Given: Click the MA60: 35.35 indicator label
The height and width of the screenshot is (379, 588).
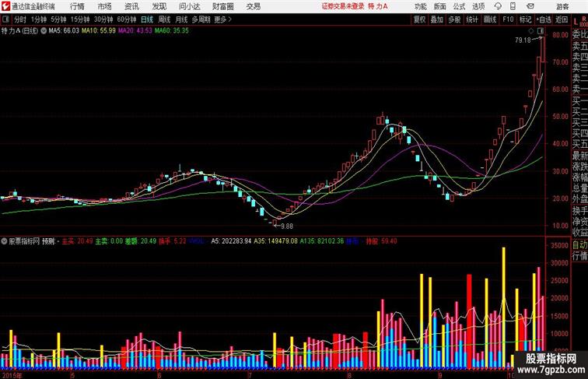Looking at the screenshot, I should 171,31.
